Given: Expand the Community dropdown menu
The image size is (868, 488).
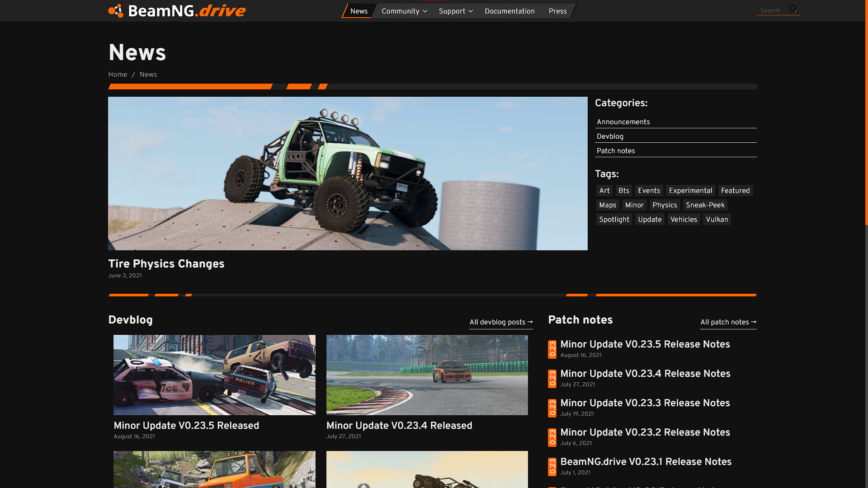Looking at the screenshot, I should tap(404, 11).
